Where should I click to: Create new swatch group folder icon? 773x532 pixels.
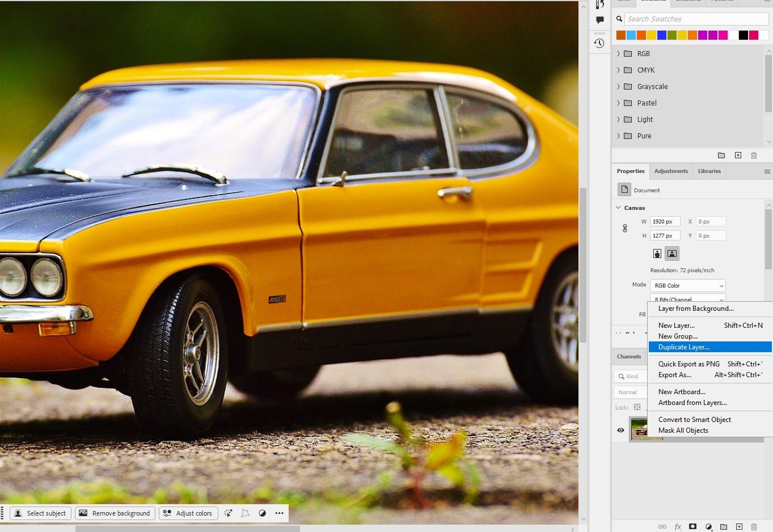click(721, 155)
